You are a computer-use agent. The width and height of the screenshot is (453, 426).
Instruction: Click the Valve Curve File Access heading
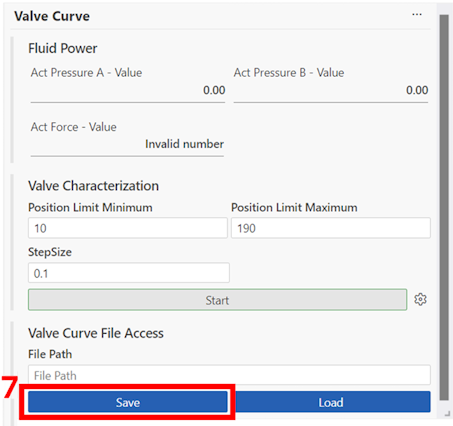tap(96, 333)
